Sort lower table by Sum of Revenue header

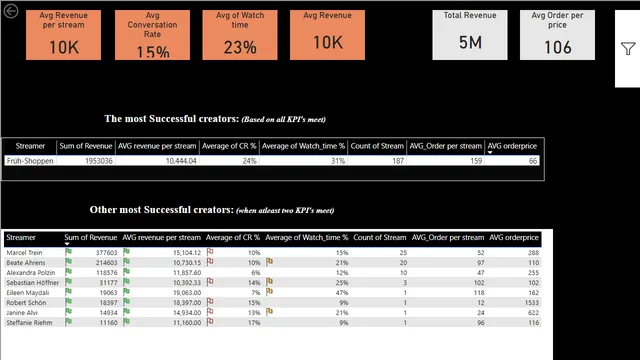coord(90,238)
